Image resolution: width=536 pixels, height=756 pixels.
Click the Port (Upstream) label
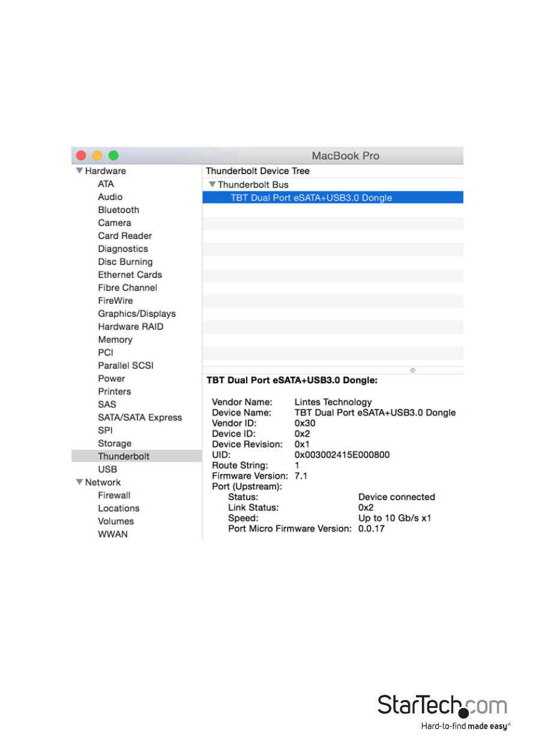pos(247,486)
